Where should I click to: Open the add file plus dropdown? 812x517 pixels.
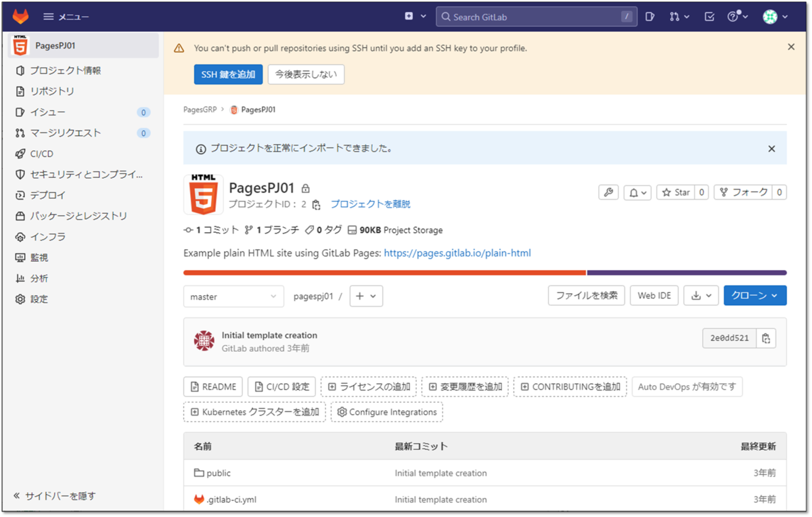click(x=366, y=296)
